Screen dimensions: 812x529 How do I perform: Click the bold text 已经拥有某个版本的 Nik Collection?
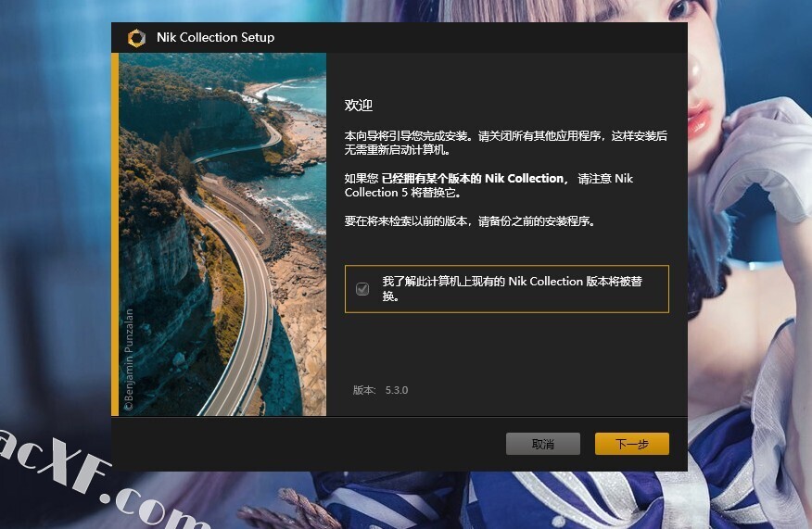tap(473, 179)
